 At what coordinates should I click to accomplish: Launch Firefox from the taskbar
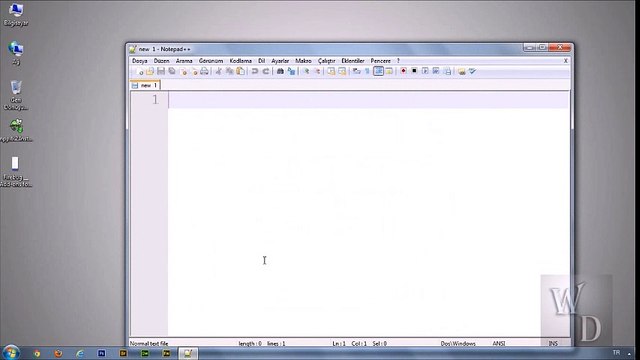pos(58,353)
